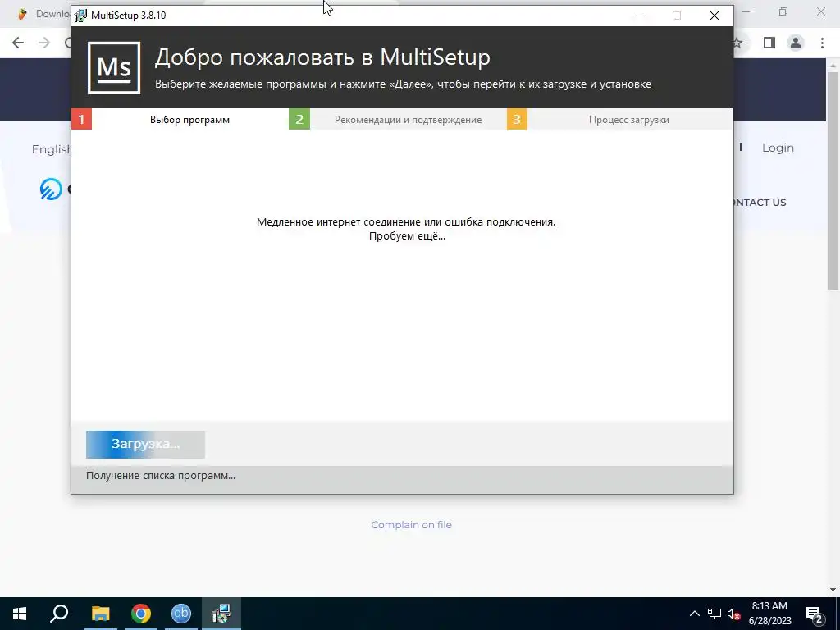This screenshot has height=630, width=840.
Task: Click the Медленное интернет соединение message
Action: tap(406, 221)
